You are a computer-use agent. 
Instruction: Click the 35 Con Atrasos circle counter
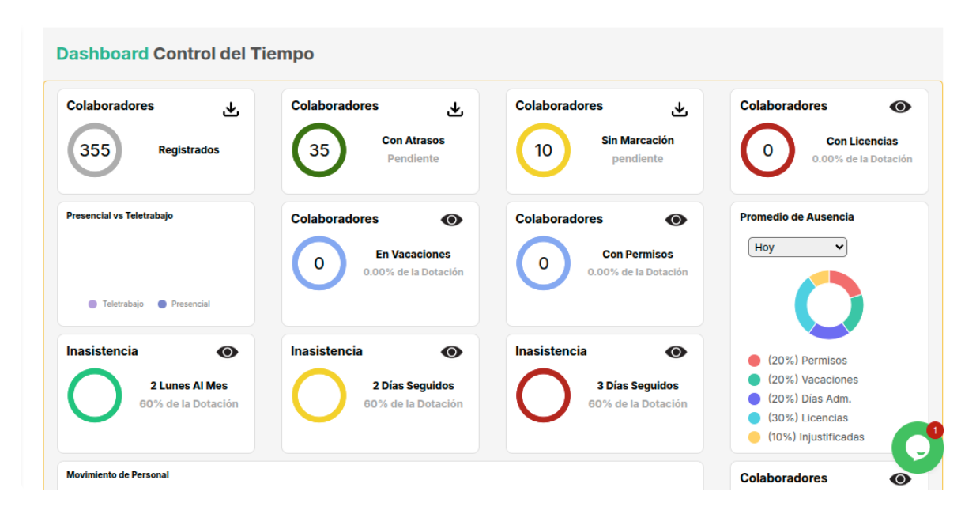[319, 150]
